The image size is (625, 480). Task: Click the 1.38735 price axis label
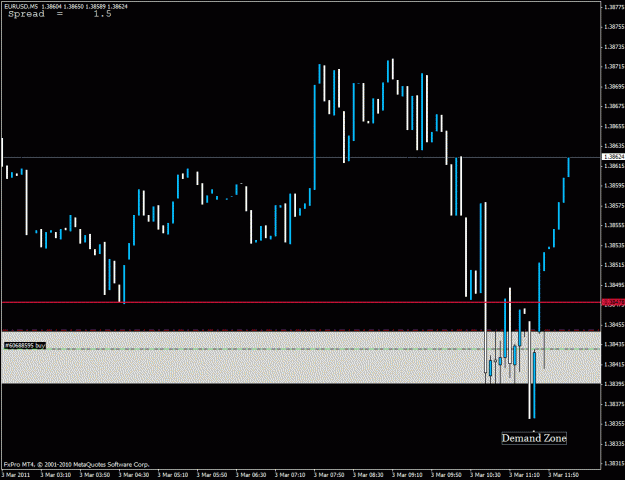click(x=614, y=47)
